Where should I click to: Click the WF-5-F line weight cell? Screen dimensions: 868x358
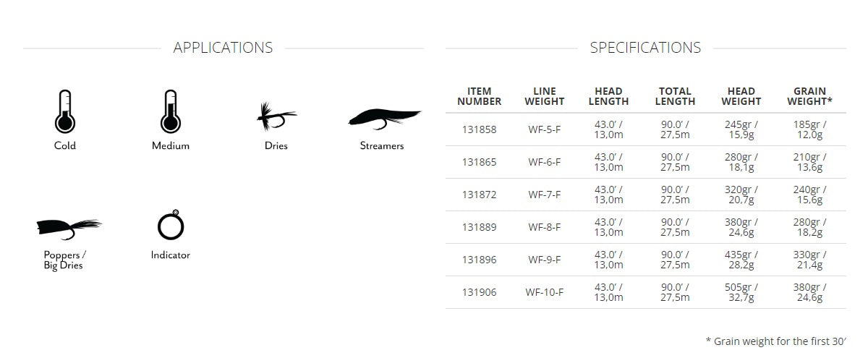(x=545, y=129)
